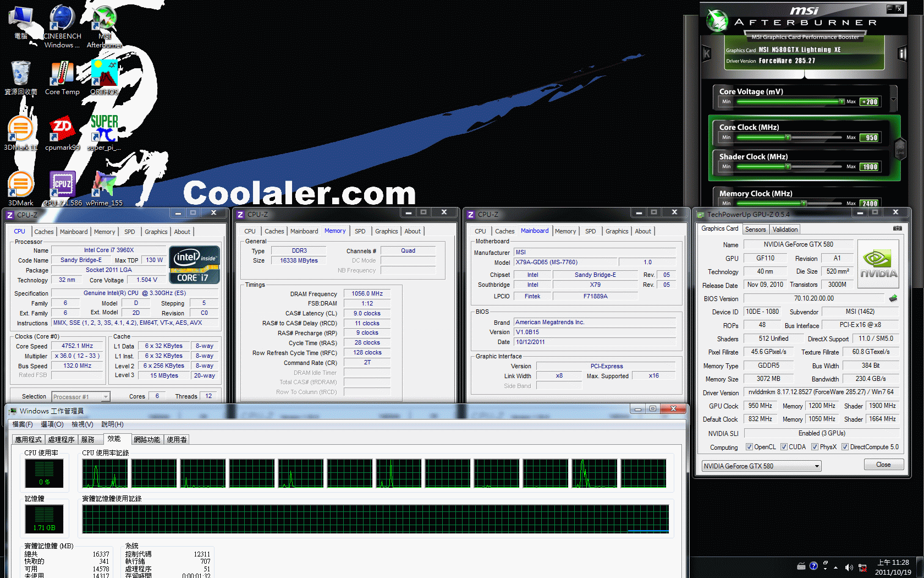
Task: Click the Core Voltage +200 value field
Action: (870, 102)
